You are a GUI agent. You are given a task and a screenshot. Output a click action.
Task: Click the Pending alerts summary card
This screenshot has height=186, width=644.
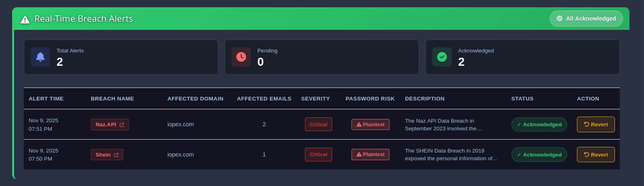pyautogui.click(x=322, y=57)
